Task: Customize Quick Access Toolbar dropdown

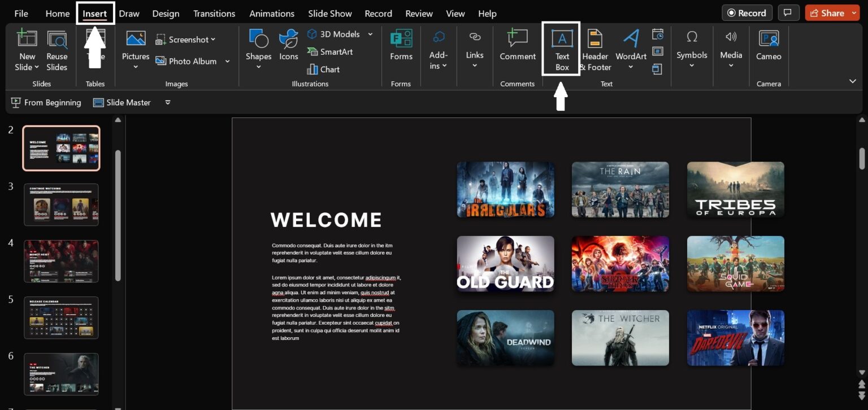Action: coord(167,102)
